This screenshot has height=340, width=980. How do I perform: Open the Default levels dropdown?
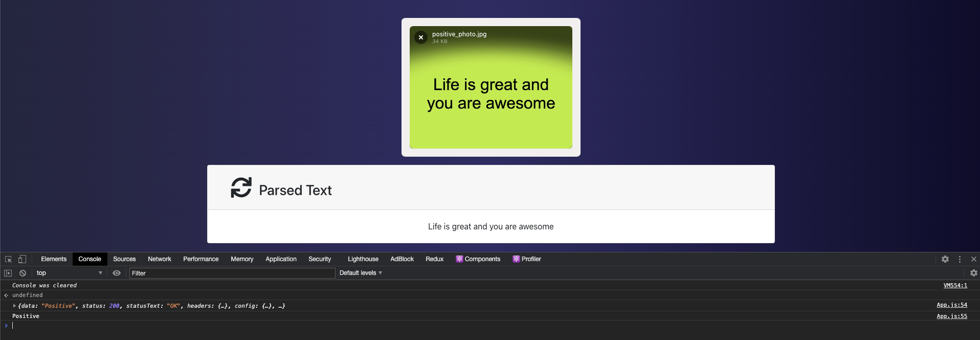click(x=361, y=273)
